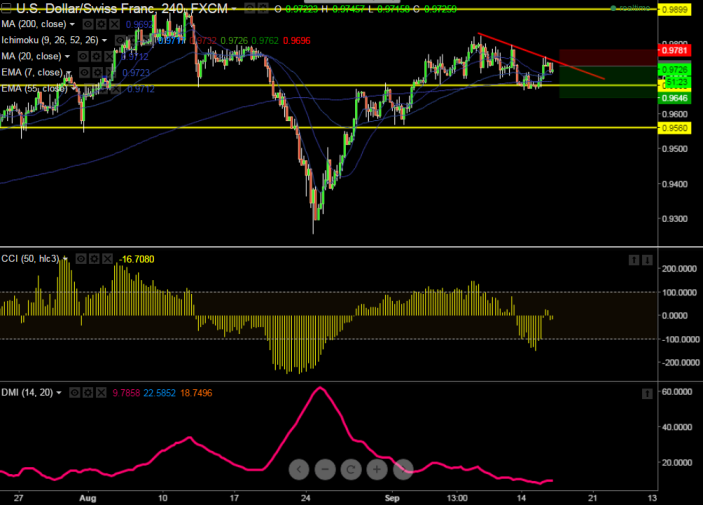Toggle visibility of MA (200, close)
This screenshot has height=505, width=703.
[x=88, y=24]
